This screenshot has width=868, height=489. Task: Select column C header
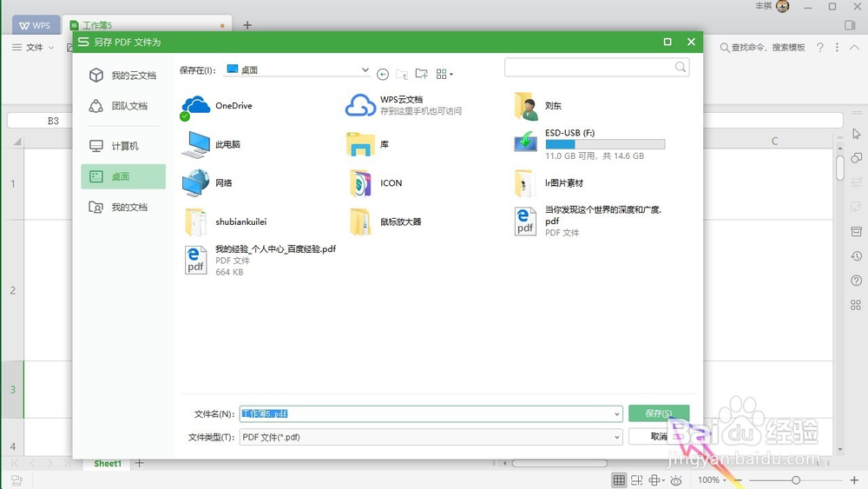(x=774, y=142)
